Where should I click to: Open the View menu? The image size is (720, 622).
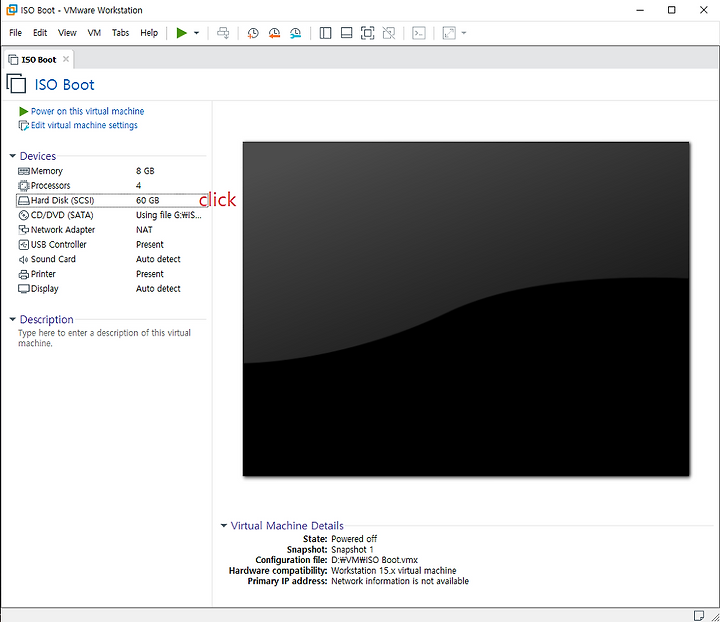67,33
